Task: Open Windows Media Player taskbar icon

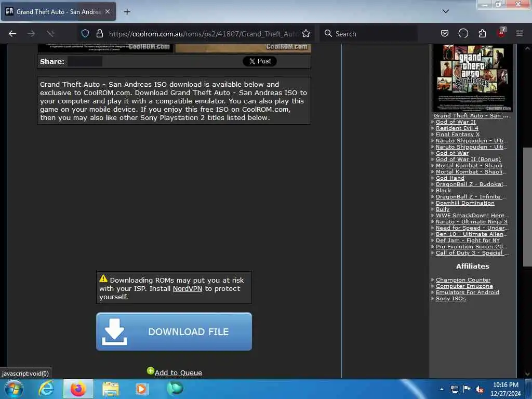Action: coord(141,389)
